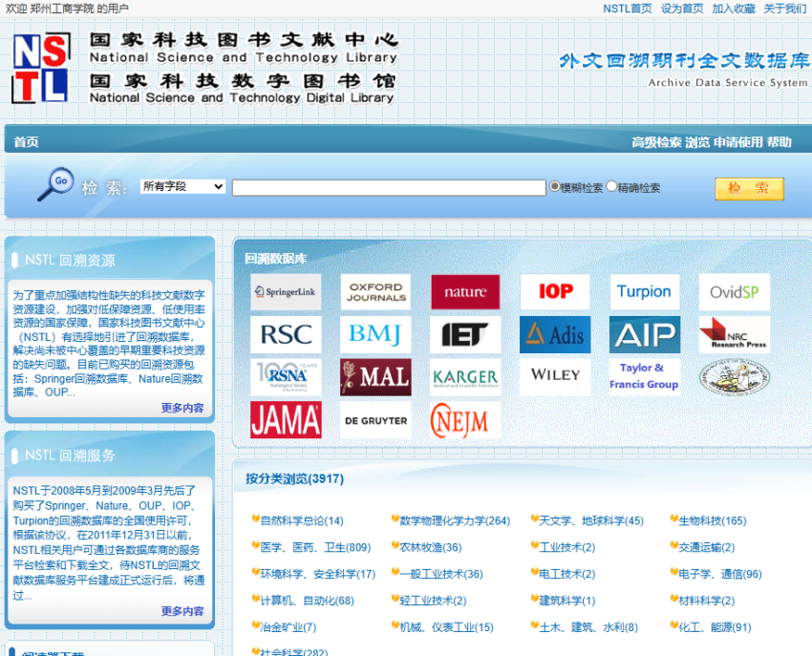Open the De Gruyter database logo
Screen dimensions: 812x656
376,420
